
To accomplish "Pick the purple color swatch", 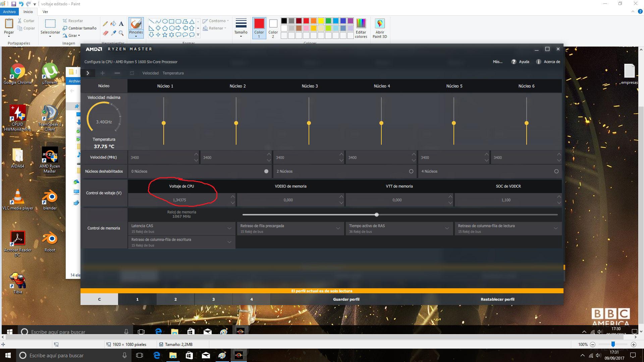I will coord(351,21).
